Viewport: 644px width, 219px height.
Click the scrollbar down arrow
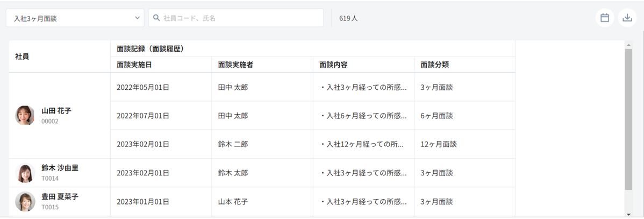coord(628,214)
